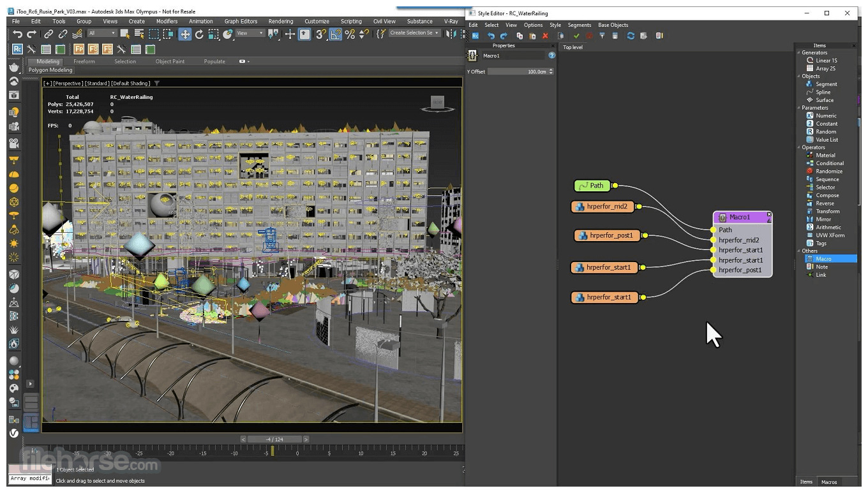This screenshot has width=868, height=493.
Task: Open Base Objects menu in Style Editor
Action: 613,25
